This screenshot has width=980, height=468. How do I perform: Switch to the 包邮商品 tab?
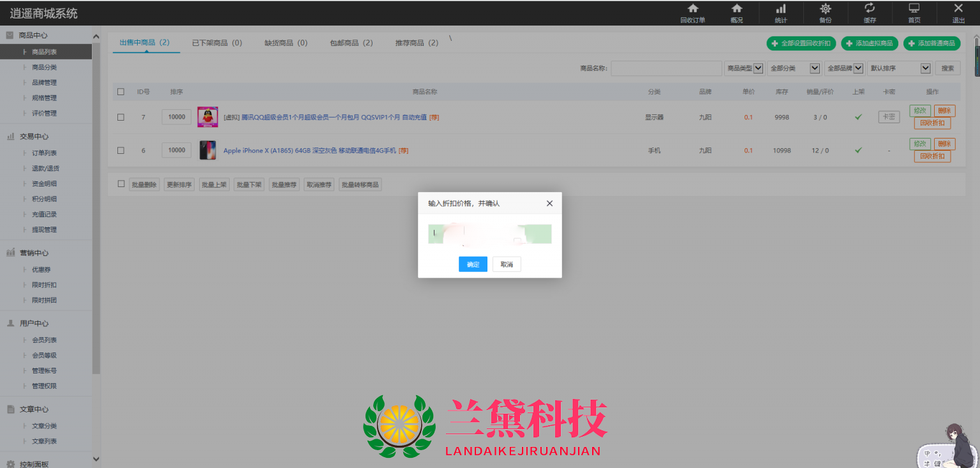click(351, 43)
